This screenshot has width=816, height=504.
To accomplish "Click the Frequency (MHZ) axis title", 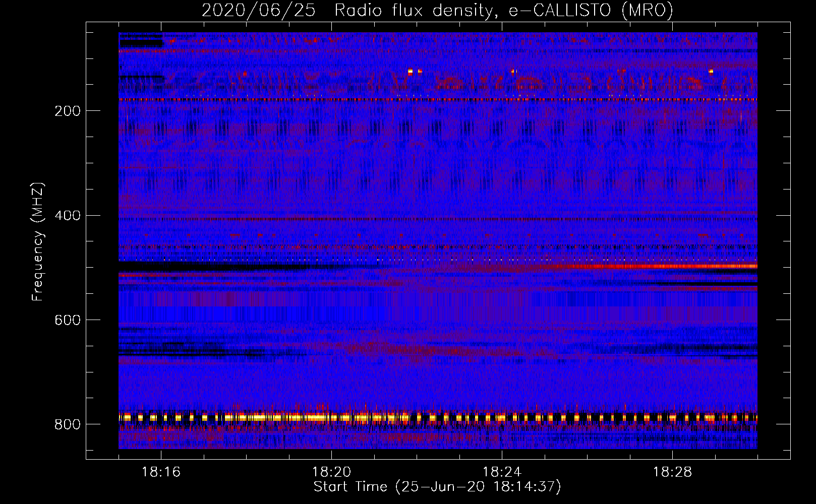I will 38,242.
